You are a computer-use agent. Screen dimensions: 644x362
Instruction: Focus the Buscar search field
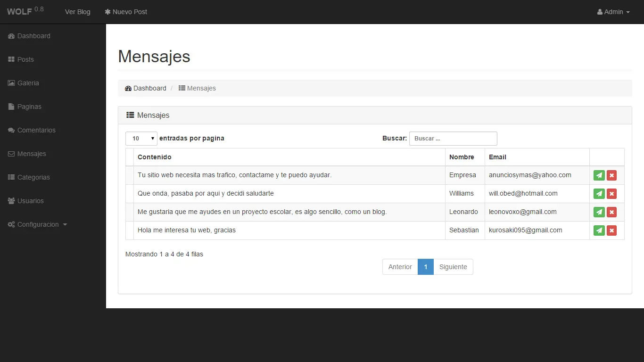[x=453, y=139]
